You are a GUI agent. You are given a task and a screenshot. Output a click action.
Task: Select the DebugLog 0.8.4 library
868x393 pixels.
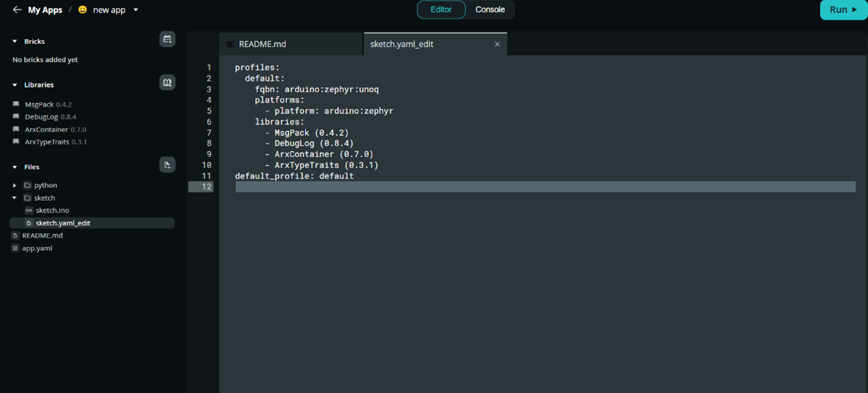[x=51, y=117]
